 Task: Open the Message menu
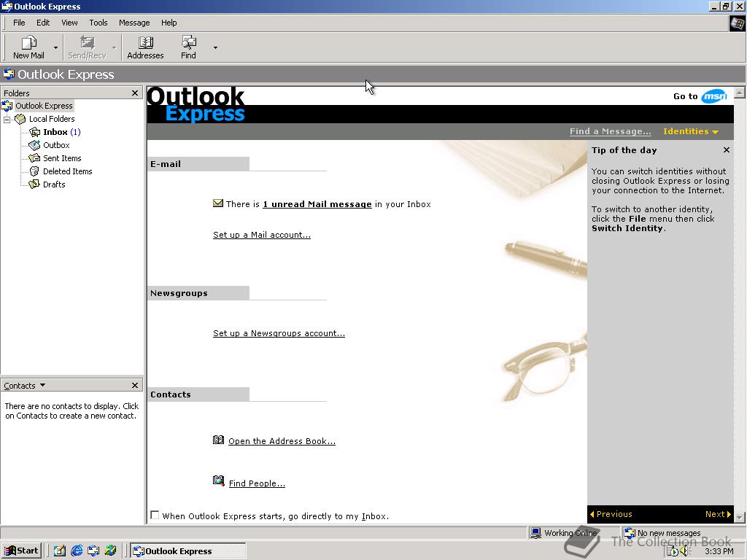tap(134, 23)
